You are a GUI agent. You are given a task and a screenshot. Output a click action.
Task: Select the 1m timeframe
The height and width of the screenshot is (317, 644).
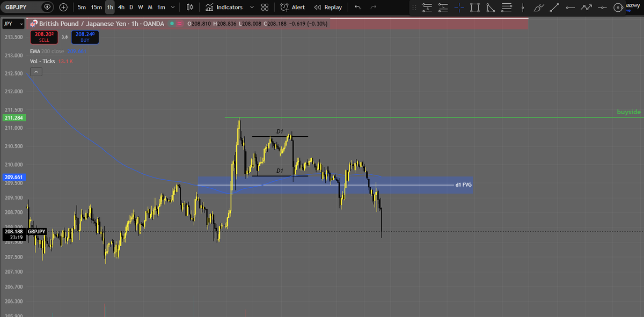tap(161, 8)
